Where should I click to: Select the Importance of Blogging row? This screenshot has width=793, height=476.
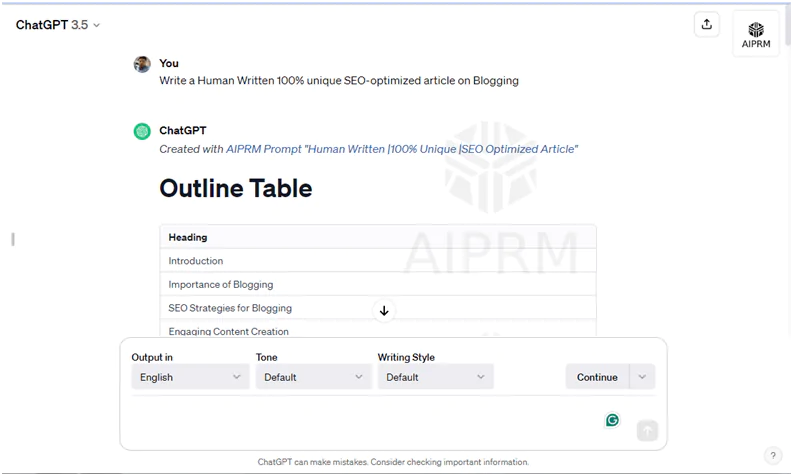[x=377, y=285]
